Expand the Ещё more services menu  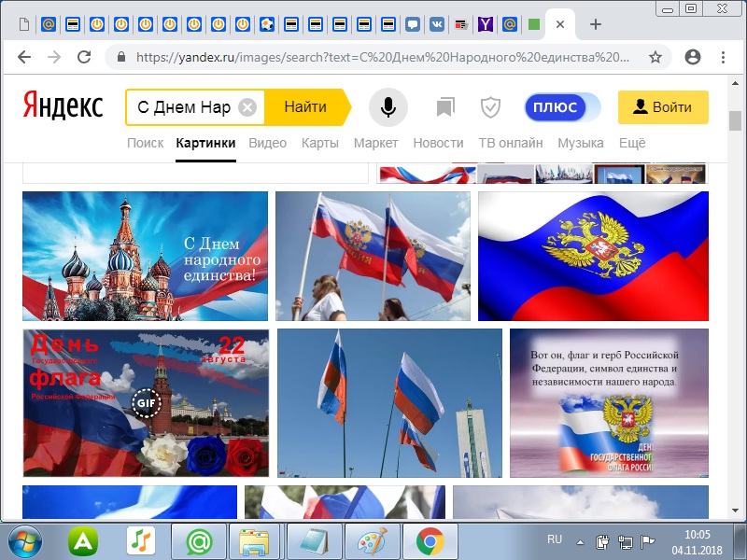[x=632, y=143]
